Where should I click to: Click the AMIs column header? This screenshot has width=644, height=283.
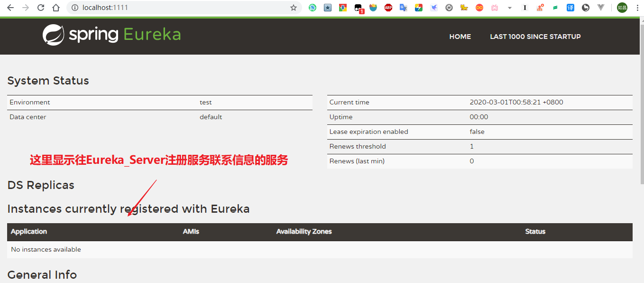pos(191,232)
